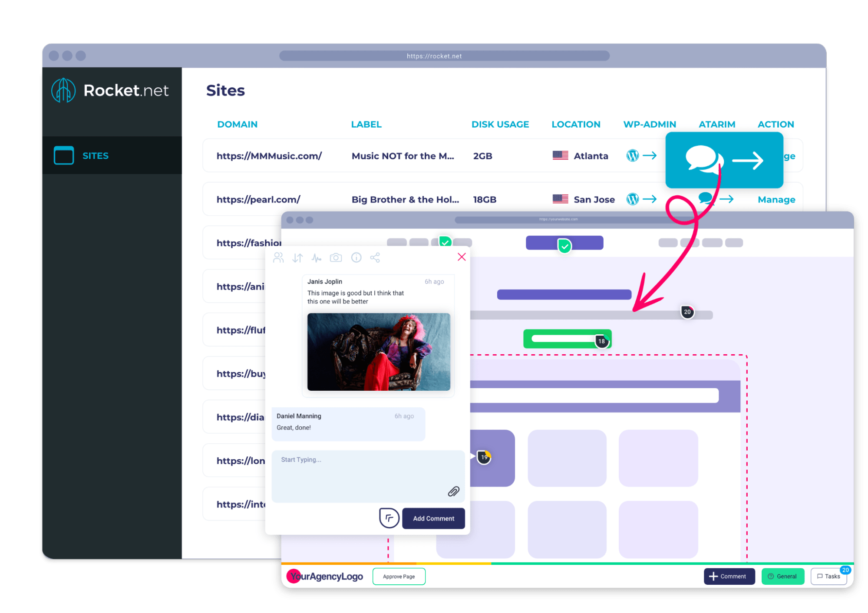Click the Add Comment button
Viewport: 868px width, 613px height.
click(433, 518)
